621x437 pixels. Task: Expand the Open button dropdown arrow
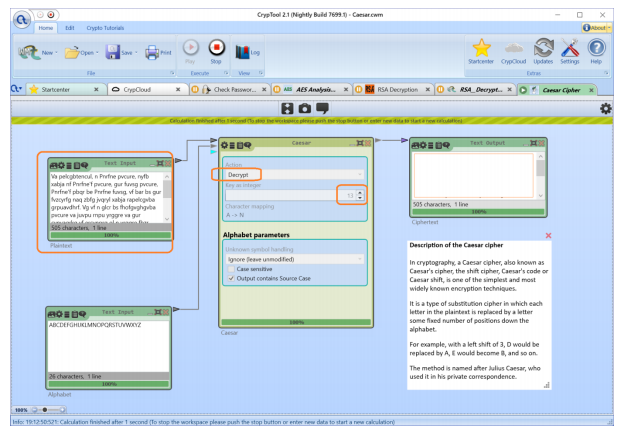coord(97,53)
